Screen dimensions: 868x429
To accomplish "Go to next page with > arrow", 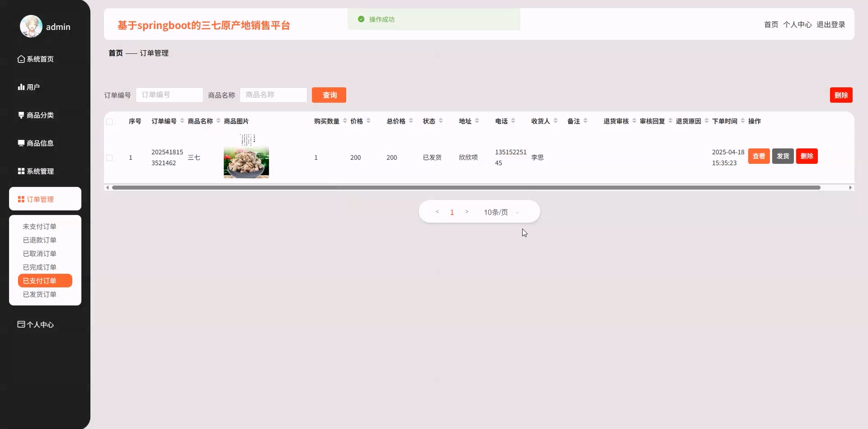I will tap(467, 212).
